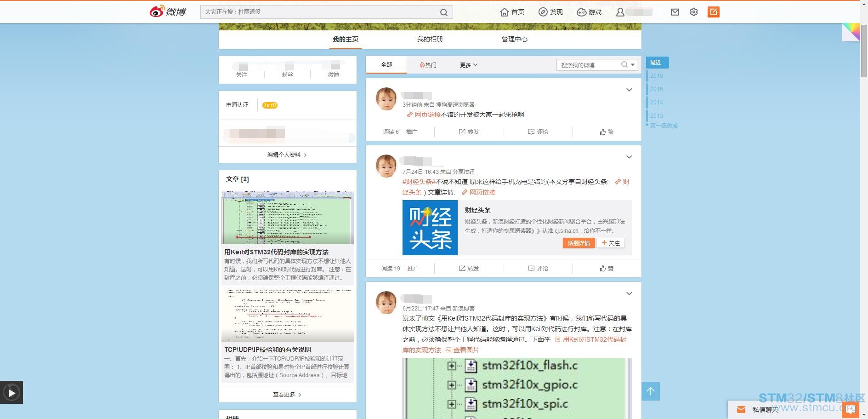Click the 申请认证 link
Viewport: 868px width, 419px height.
coord(237,105)
